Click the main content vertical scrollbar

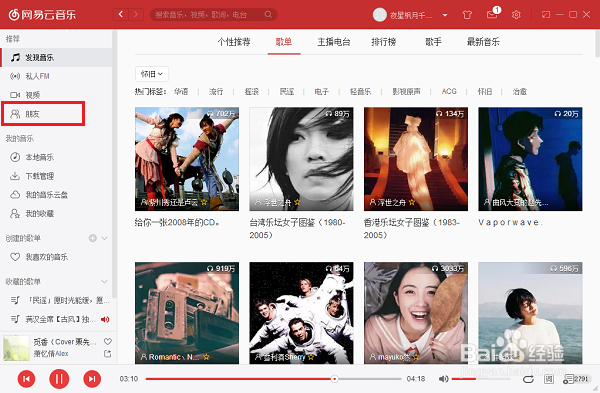point(597,44)
